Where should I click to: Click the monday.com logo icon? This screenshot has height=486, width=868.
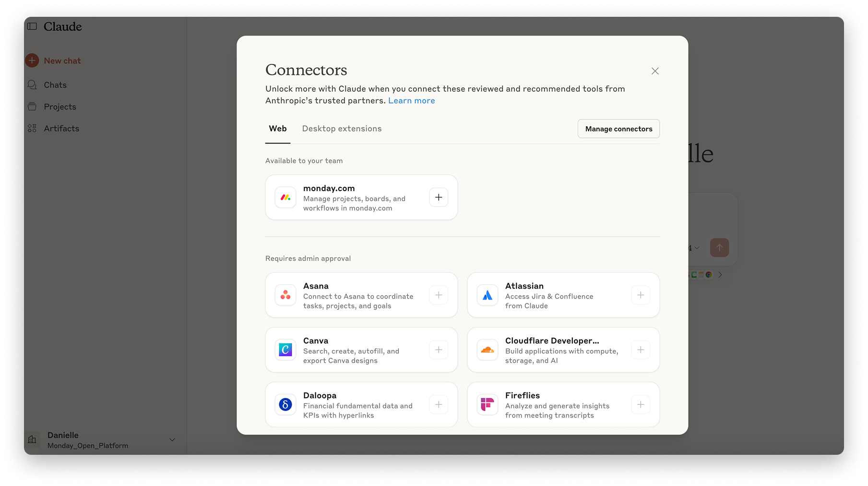pos(285,197)
